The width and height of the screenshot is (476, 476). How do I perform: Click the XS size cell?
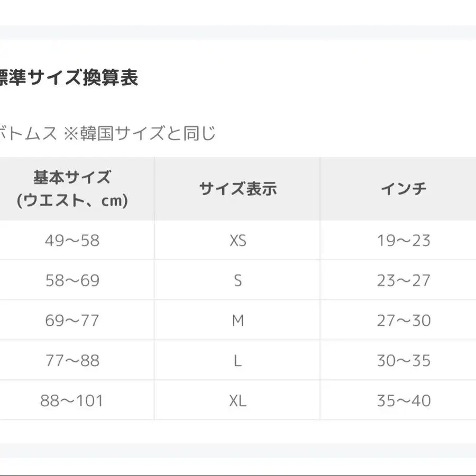click(238, 241)
